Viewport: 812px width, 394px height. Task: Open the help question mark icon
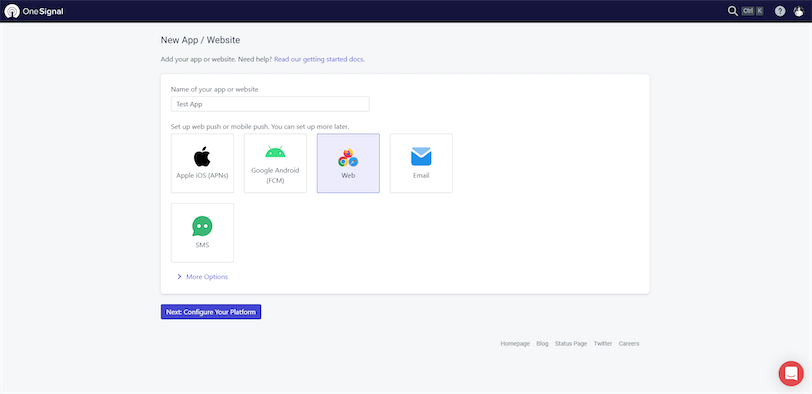point(780,11)
